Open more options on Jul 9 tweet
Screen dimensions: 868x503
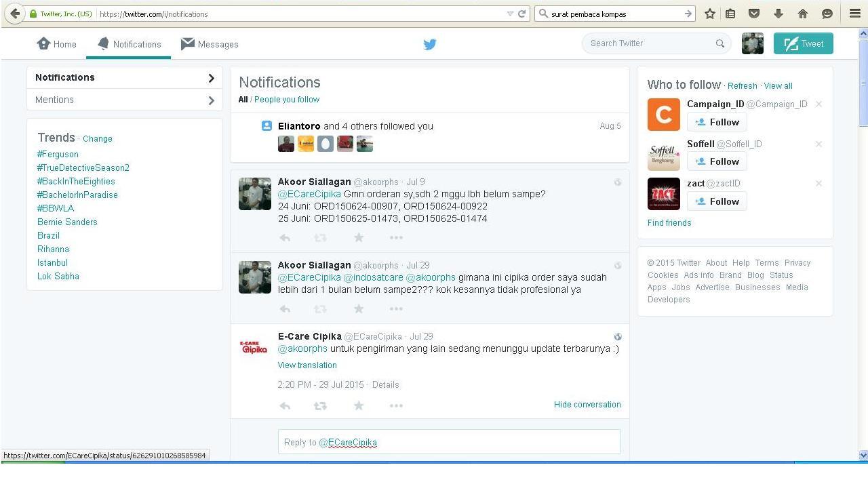[396, 237]
